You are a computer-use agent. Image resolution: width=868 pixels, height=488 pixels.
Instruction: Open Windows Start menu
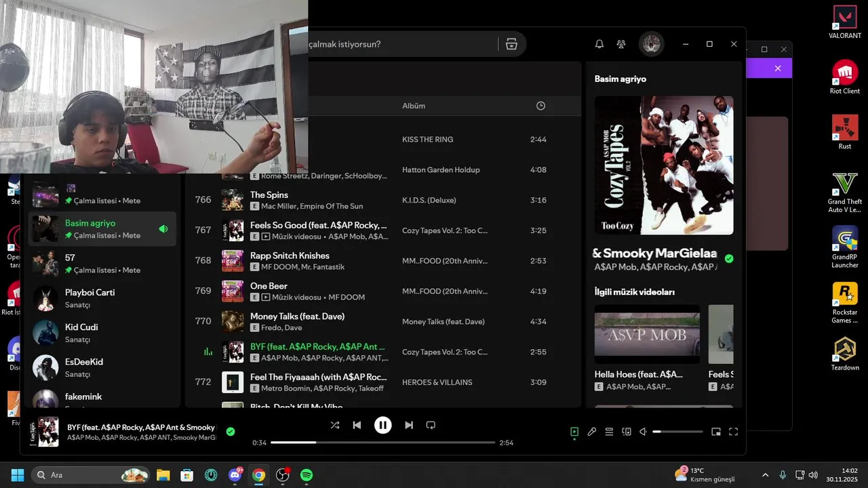(18, 475)
